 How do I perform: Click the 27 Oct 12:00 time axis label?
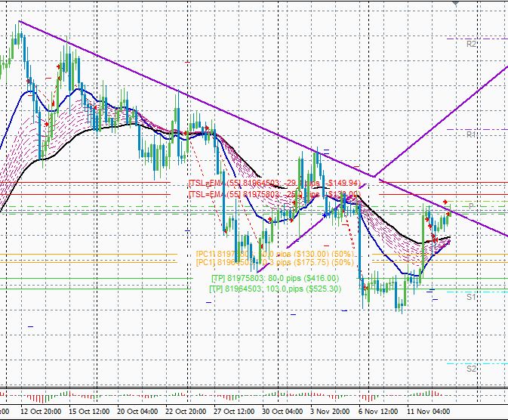tap(234, 412)
